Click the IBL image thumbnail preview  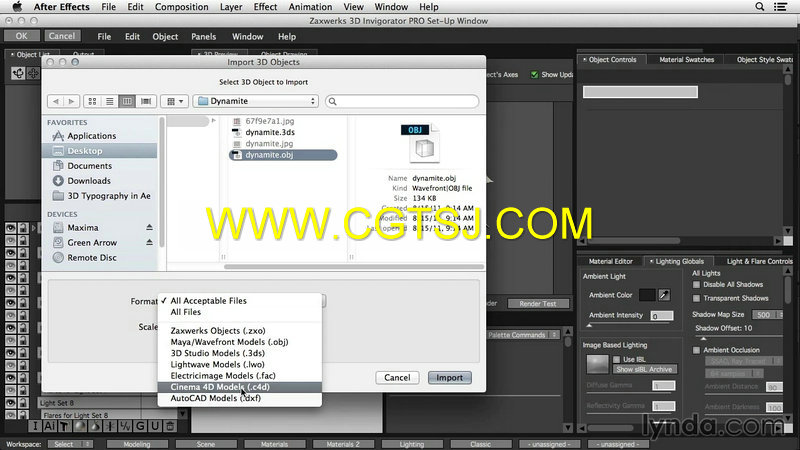597,364
